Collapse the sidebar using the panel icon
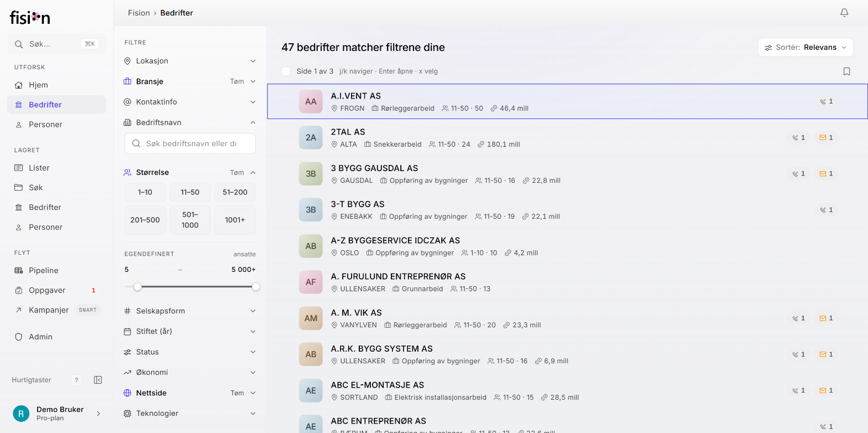Image resolution: width=868 pixels, height=433 pixels. 98,380
